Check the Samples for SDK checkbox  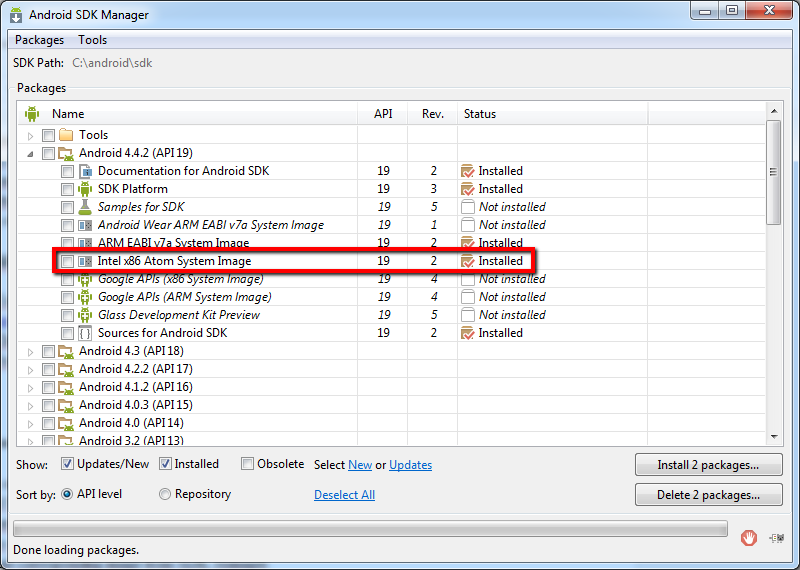click(67, 207)
